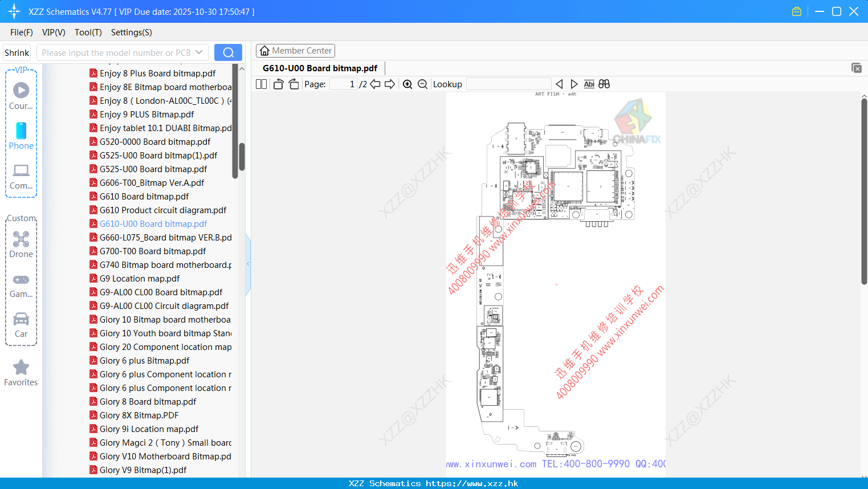
Task: Open G520-0000 Board bitmap.pdf
Action: coord(155,142)
